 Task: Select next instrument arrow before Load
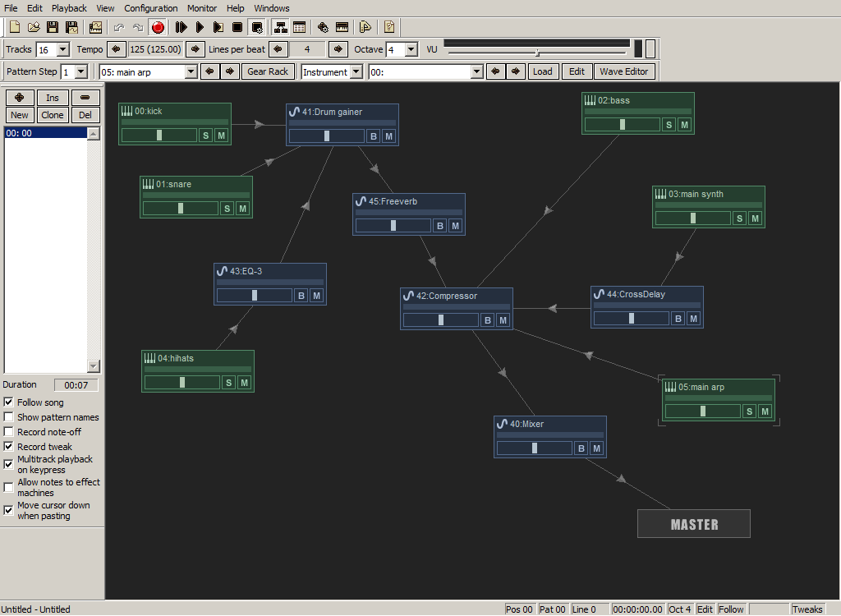(x=516, y=71)
